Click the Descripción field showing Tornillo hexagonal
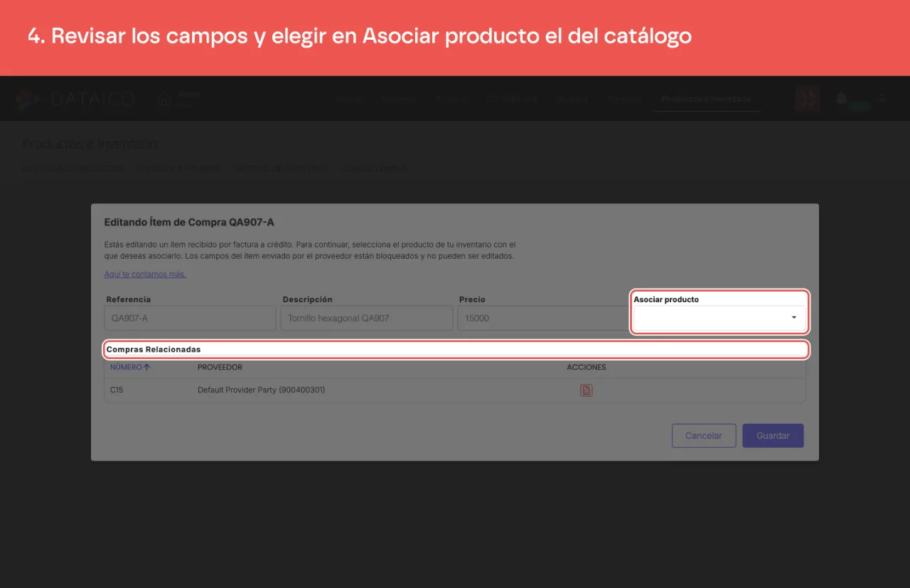Screen dimensions: 910x588 point(367,319)
